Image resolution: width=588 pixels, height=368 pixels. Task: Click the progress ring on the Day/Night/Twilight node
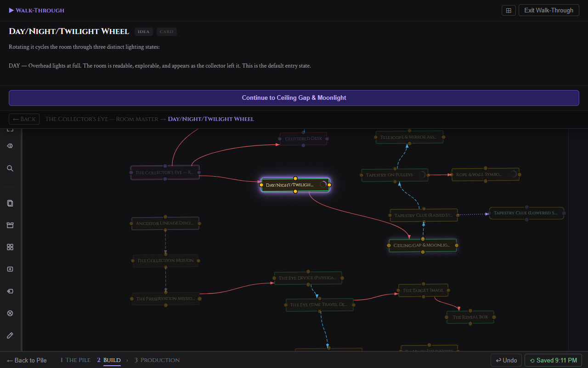coord(323,184)
